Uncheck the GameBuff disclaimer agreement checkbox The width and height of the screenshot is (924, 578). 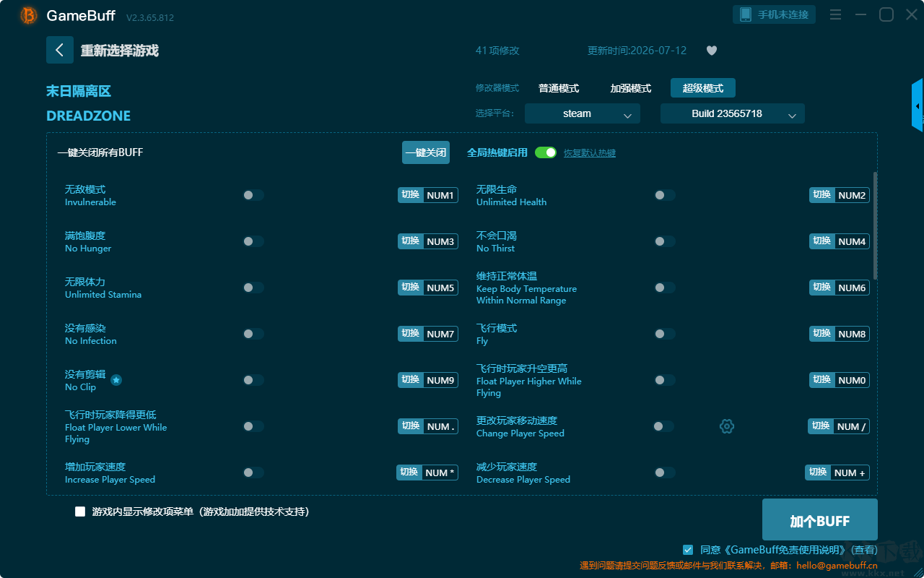click(x=688, y=550)
